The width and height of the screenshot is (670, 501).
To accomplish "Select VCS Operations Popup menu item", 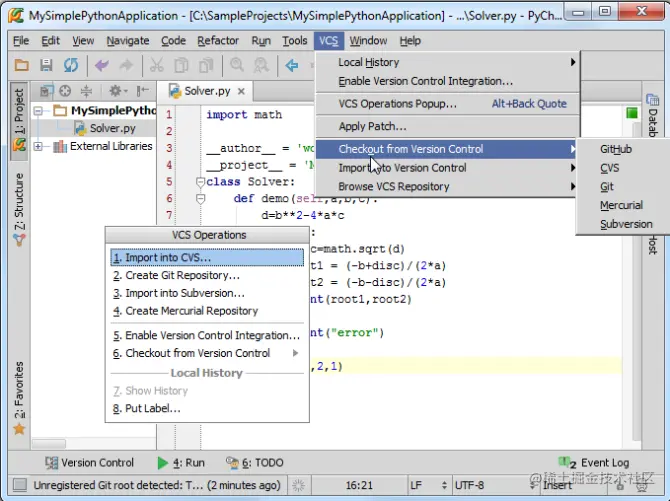I will tap(447, 104).
